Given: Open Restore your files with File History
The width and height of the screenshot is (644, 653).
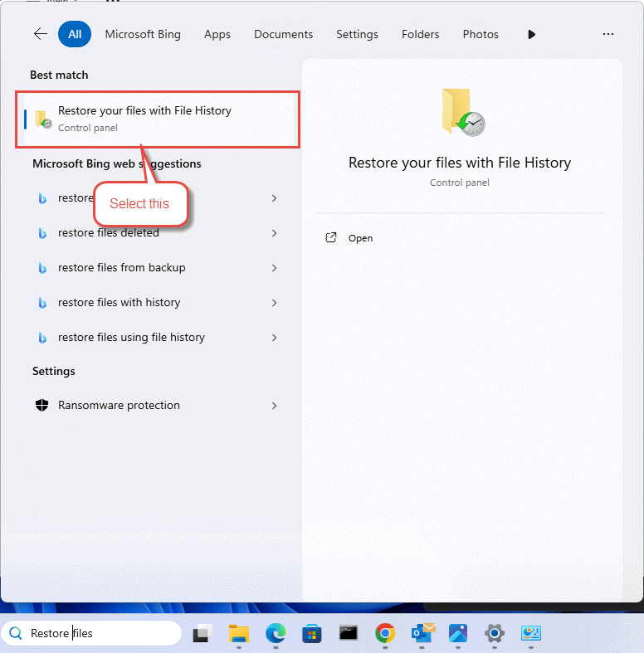Looking at the screenshot, I should point(158,119).
